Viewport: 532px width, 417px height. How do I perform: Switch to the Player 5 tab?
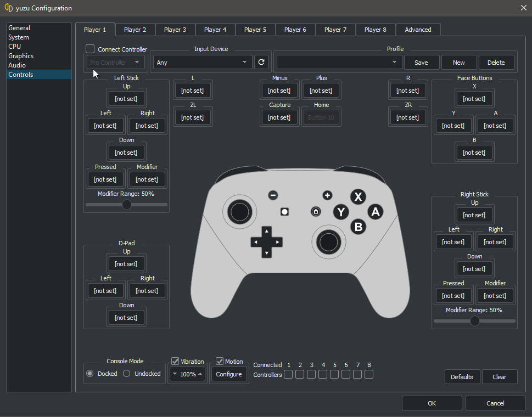(255, 30)
